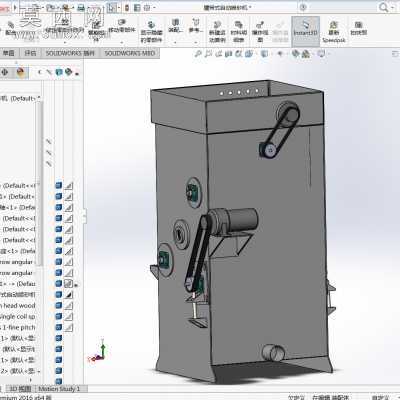This screenshot has width=400, height=400.
Task: Click the Previous View icon
Action: click(219, 53)
